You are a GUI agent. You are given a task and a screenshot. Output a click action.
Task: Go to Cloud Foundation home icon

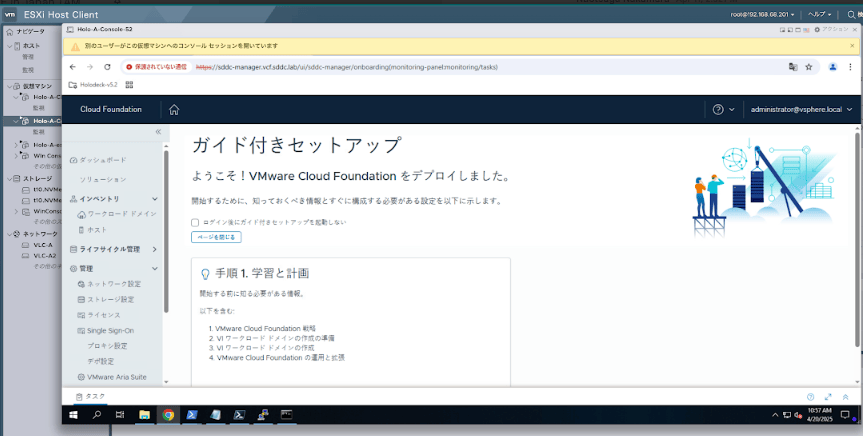coord(174,110)
